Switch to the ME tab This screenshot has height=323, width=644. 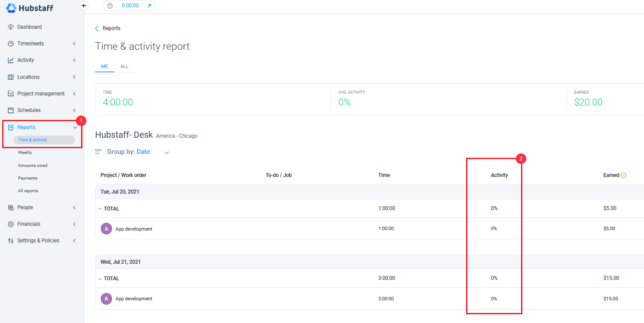click(x=105, y=67)
